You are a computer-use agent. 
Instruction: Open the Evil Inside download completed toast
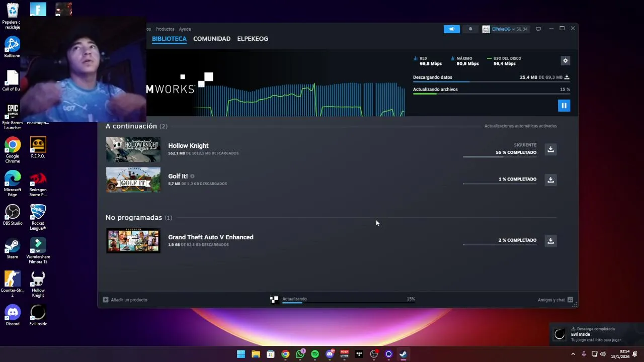[x=596, y=334]
